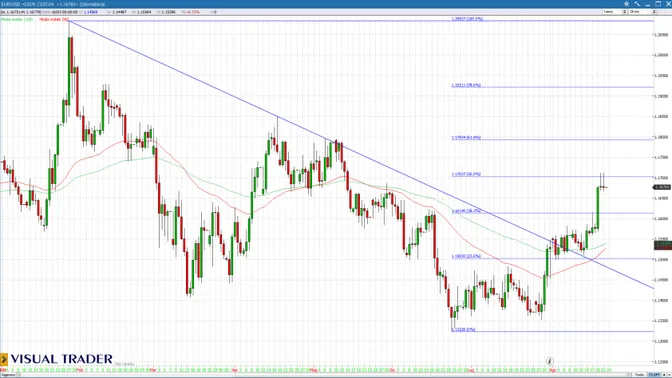Open the wrench settings icon in title bar

click(x=637, y=4)
